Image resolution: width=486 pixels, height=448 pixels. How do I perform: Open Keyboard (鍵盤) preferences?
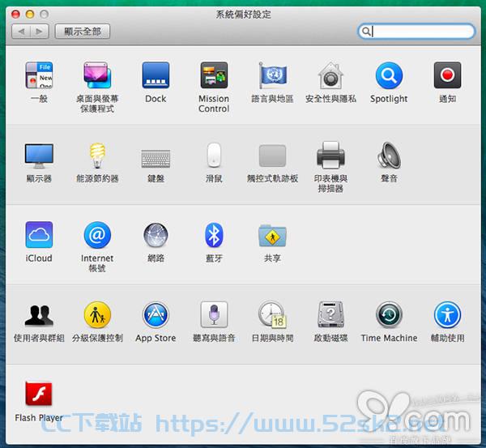[x=156, y=159]
